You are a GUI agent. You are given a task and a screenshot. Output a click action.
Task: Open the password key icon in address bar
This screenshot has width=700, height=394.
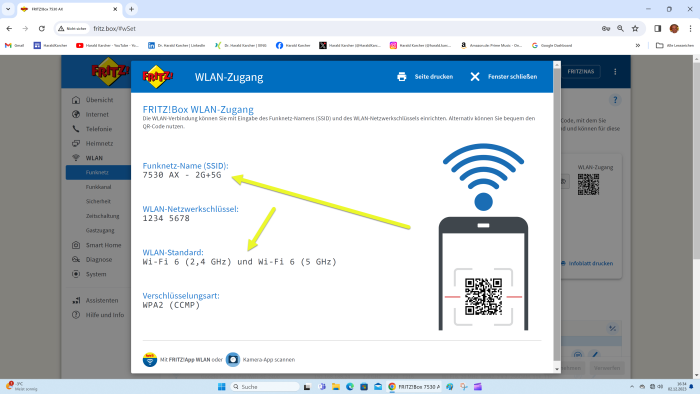pos(606,29)
